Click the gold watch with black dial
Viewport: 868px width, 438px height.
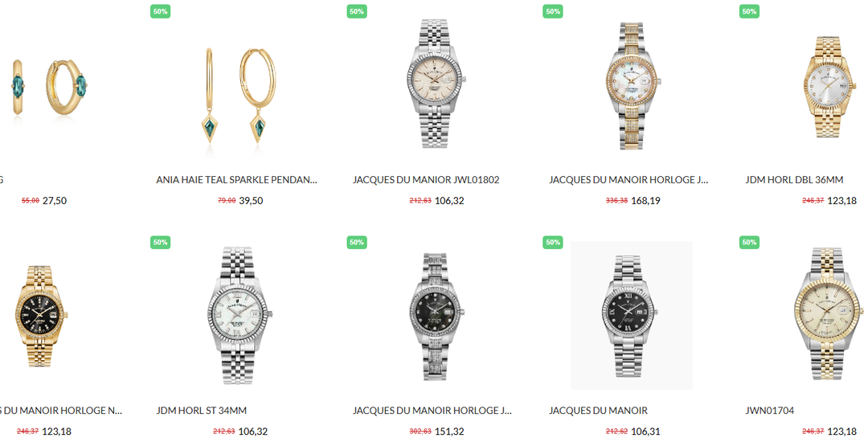click(x=42, y=316)
